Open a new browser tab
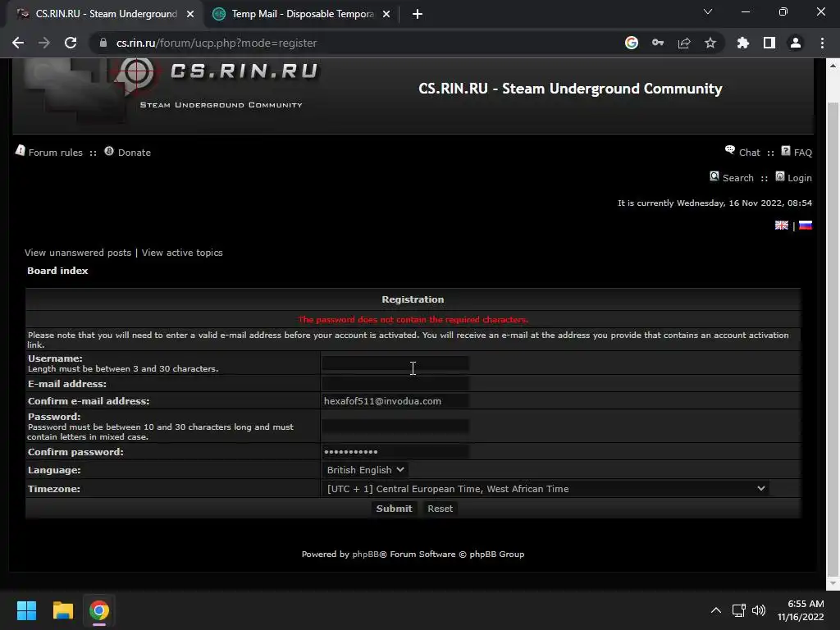840x630 pixels. pyautogui.click(x=418, y=14)
